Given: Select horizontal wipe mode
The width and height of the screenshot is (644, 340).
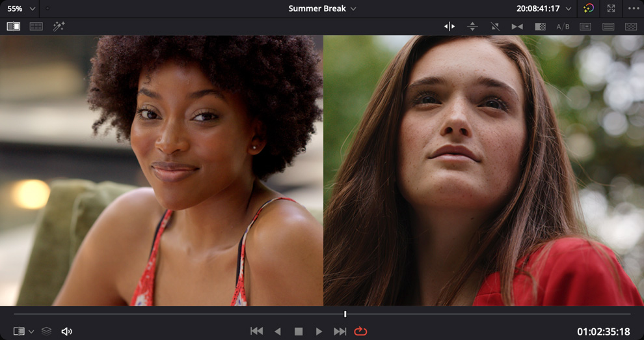Looking at the screenshot, I should point(449,27).
